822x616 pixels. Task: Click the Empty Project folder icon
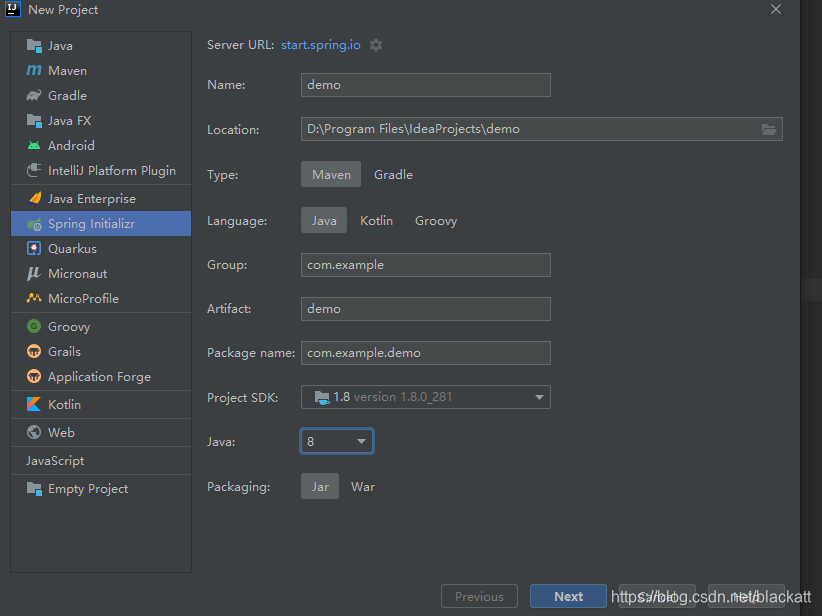click(34, 489)
